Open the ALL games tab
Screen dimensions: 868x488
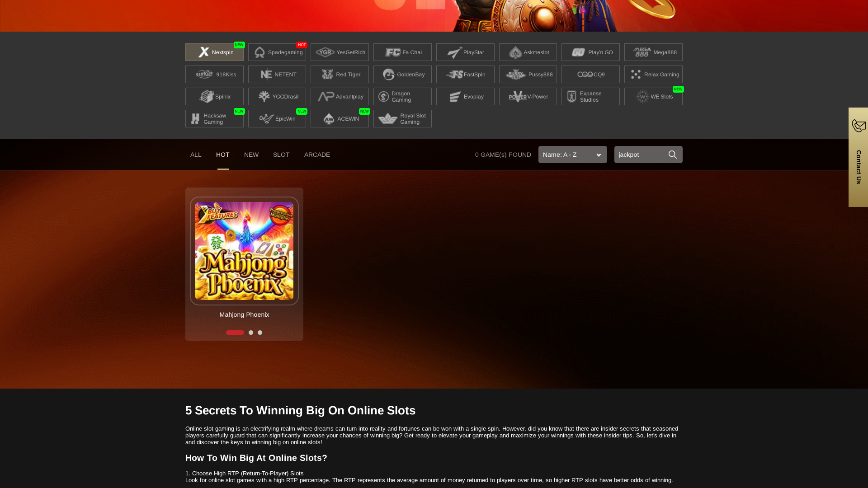pos(195,154)
